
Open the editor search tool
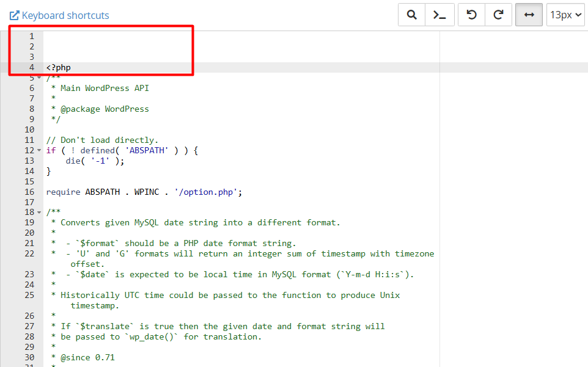411,15
